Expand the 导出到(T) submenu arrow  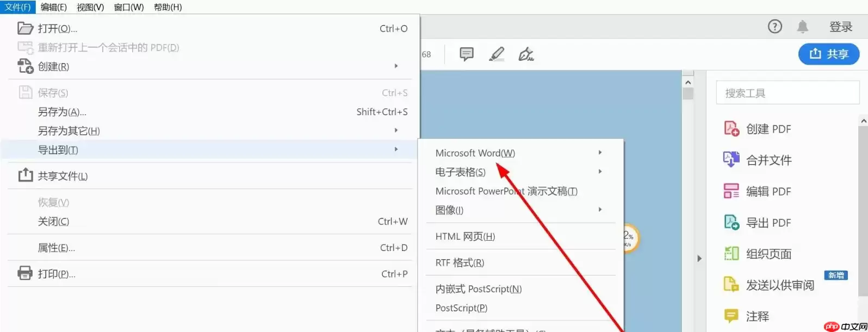[396, 149]
